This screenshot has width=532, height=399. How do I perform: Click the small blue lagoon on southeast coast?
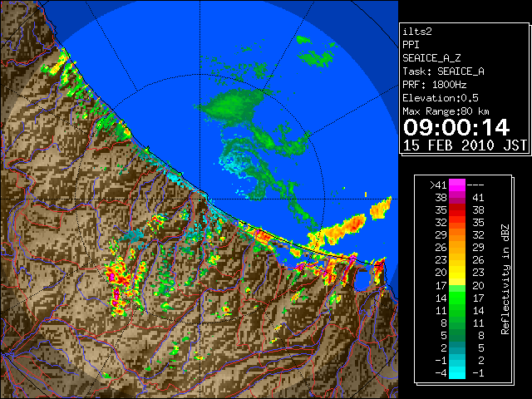(x=362, y=279)
